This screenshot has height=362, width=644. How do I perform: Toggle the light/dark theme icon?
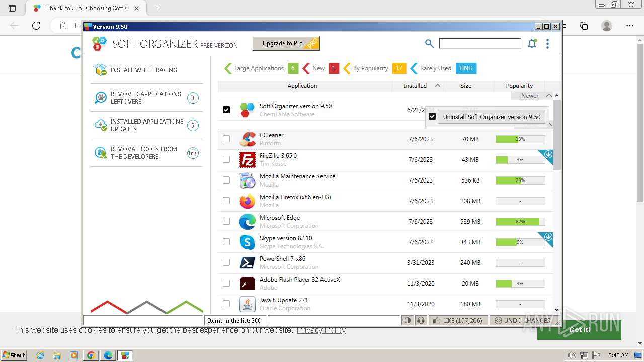tap(407, 320)
